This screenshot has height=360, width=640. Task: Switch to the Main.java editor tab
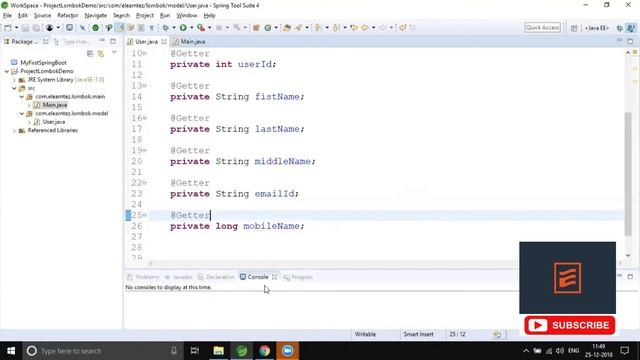(189, 42)
